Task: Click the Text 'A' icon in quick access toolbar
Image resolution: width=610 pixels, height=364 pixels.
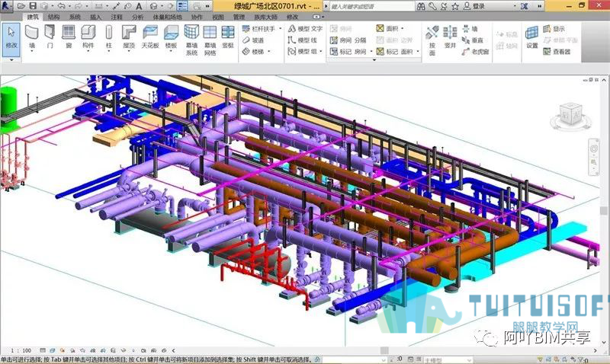Action: click(139, 6)
